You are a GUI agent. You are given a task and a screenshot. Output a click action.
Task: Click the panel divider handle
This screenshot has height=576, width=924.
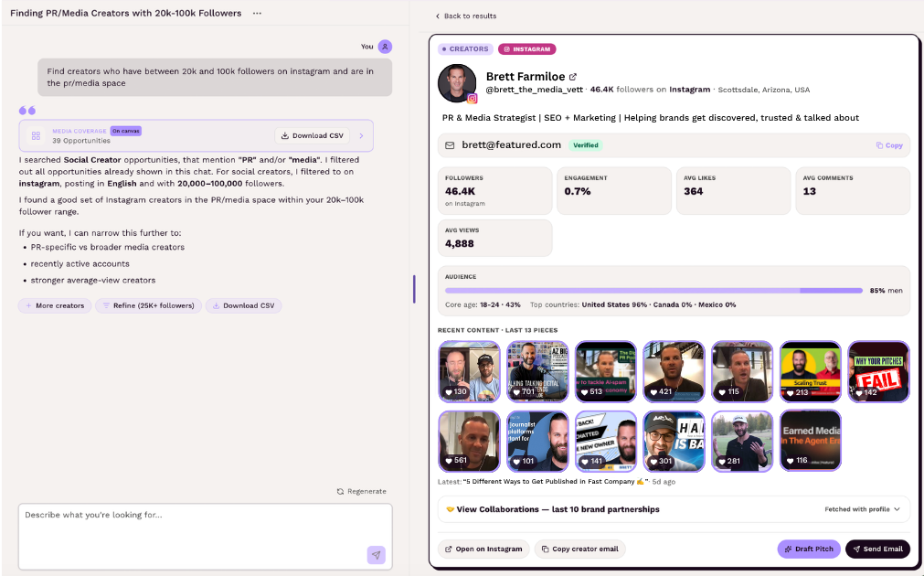point(414,289)
